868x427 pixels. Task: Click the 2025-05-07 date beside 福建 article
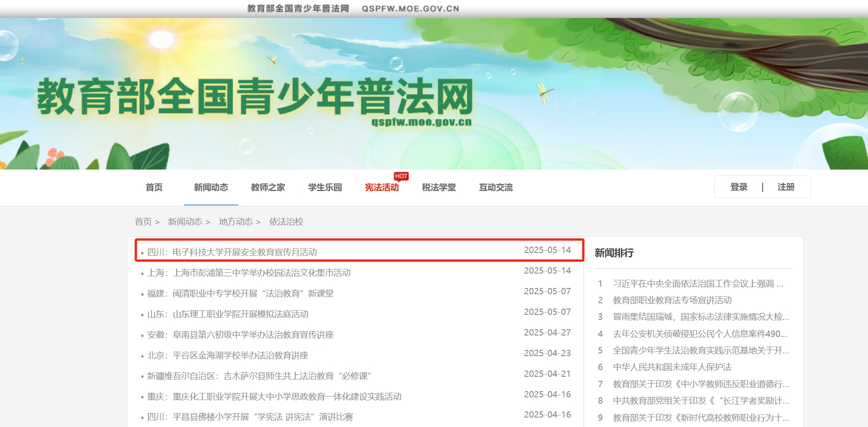tap(547, 291)
